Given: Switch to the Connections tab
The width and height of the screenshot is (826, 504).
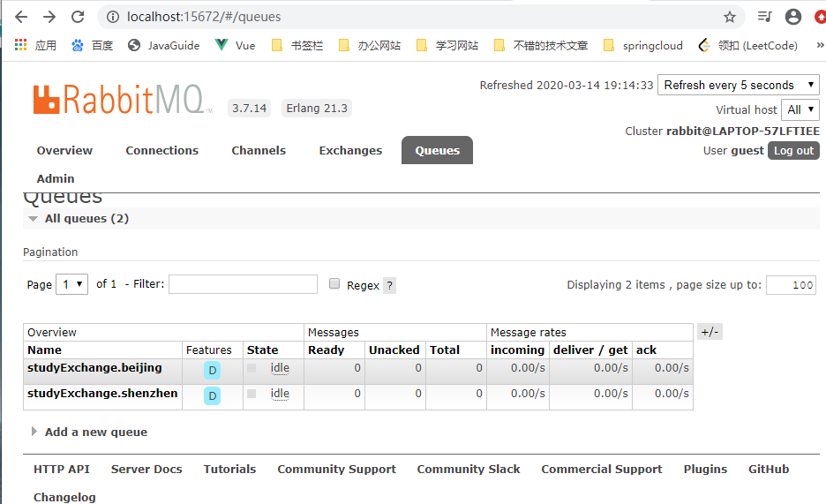Looking at the screenshot, I should pos(161,151).
